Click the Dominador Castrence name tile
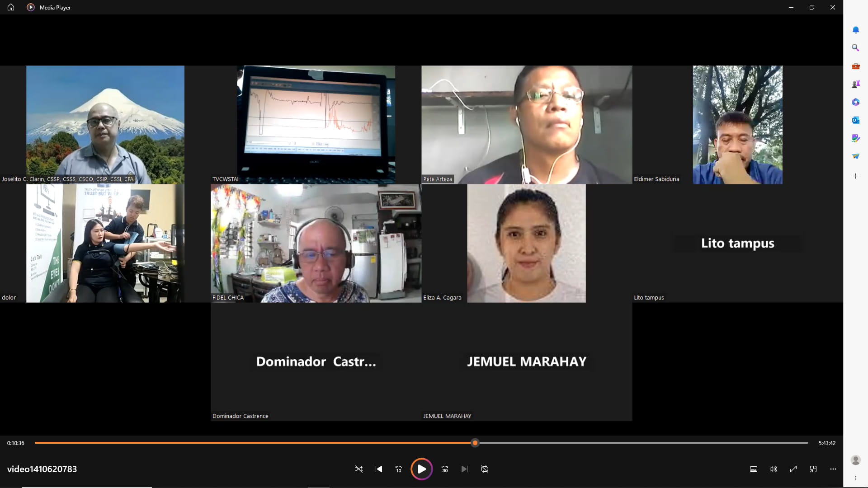Viewport: 868px width, 488px height. click(316, 361)
